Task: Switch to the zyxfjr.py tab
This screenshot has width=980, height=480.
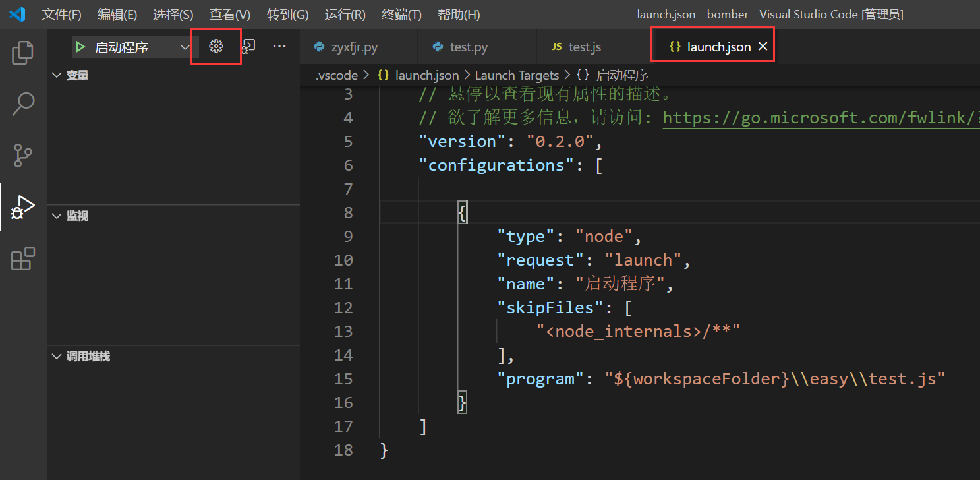Action: pyautogui.click(x=359, y=47)
